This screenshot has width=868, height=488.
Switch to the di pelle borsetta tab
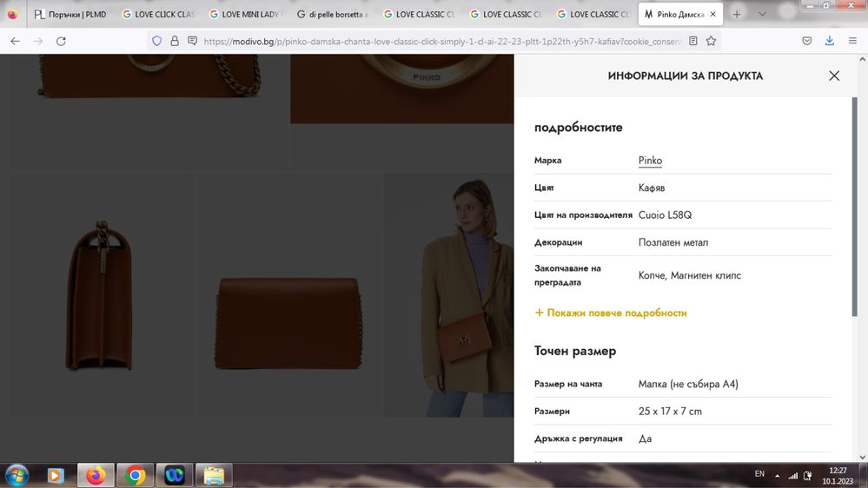[333, 15]
